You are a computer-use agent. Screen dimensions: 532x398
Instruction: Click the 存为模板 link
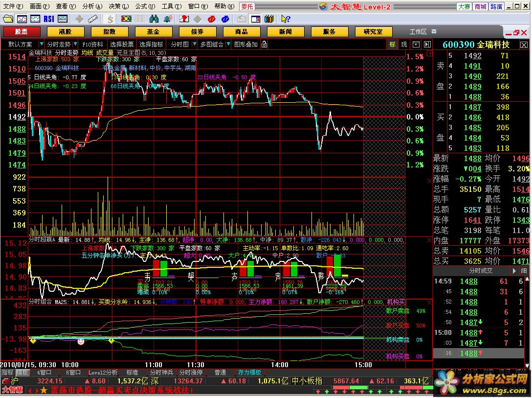tap(249, 373)
